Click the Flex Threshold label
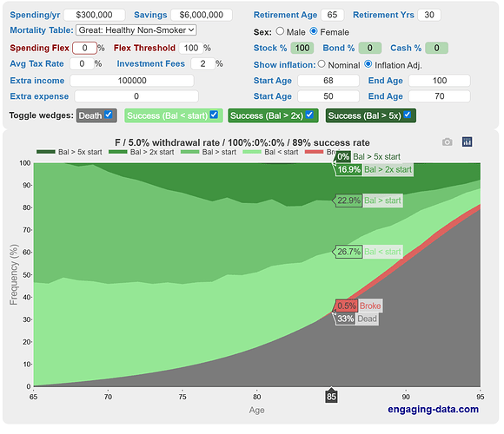 tap(144, 48)
